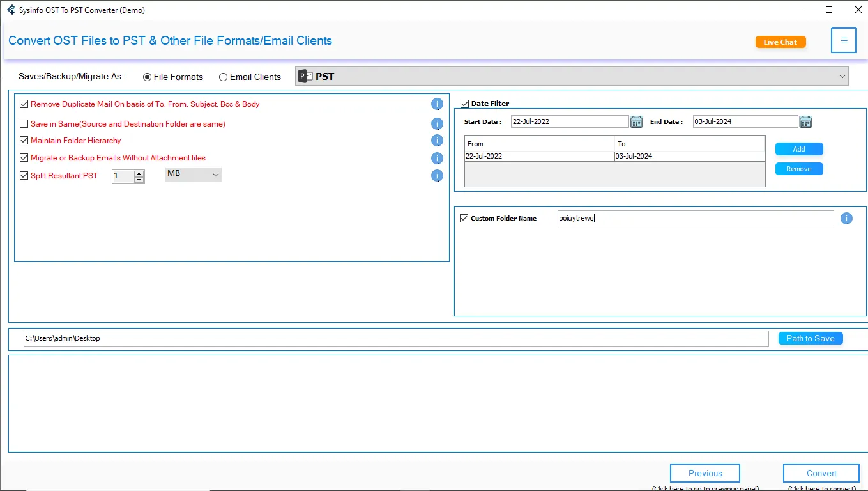The image size is (868, 491).
Task: Enable Save in Same folder checkbox
Action: 24,124
